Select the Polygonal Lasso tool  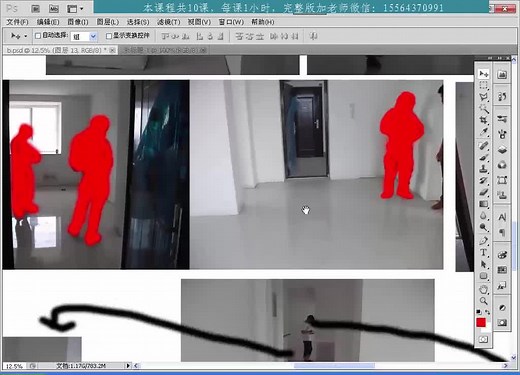[483, 97]
